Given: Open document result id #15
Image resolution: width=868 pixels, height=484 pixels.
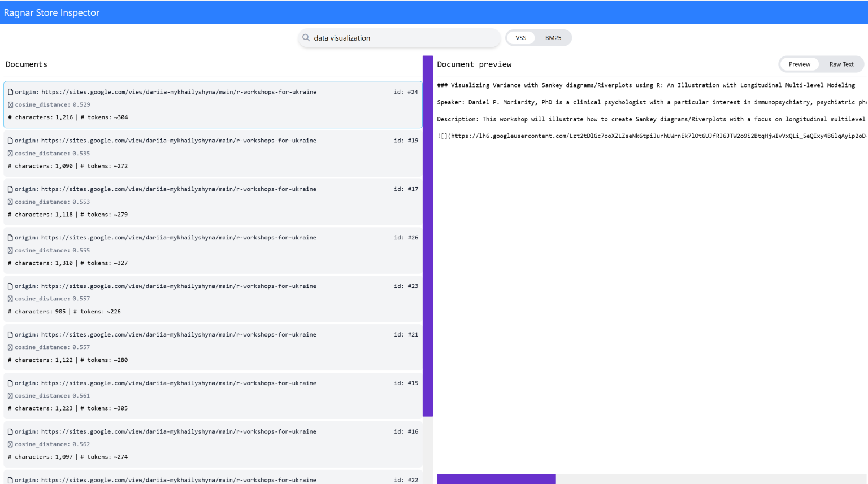Looking at the screenshot, I should point(212,395).
